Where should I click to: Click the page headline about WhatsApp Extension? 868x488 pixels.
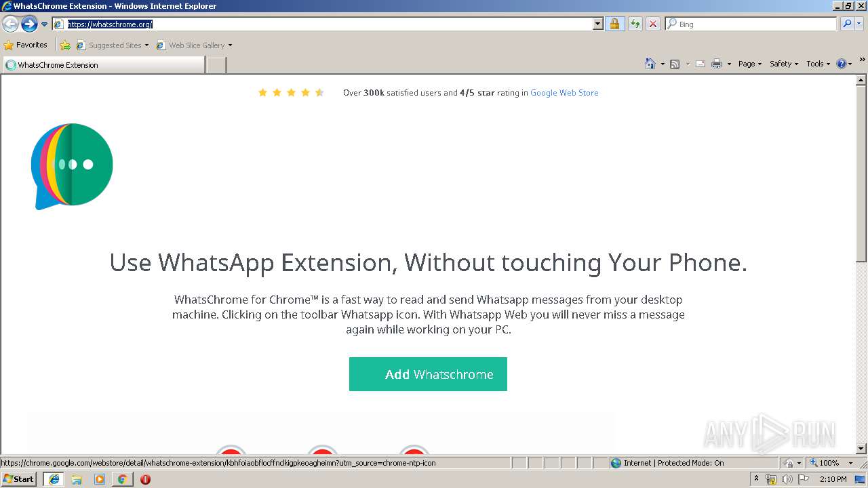[x=428, y=262]
